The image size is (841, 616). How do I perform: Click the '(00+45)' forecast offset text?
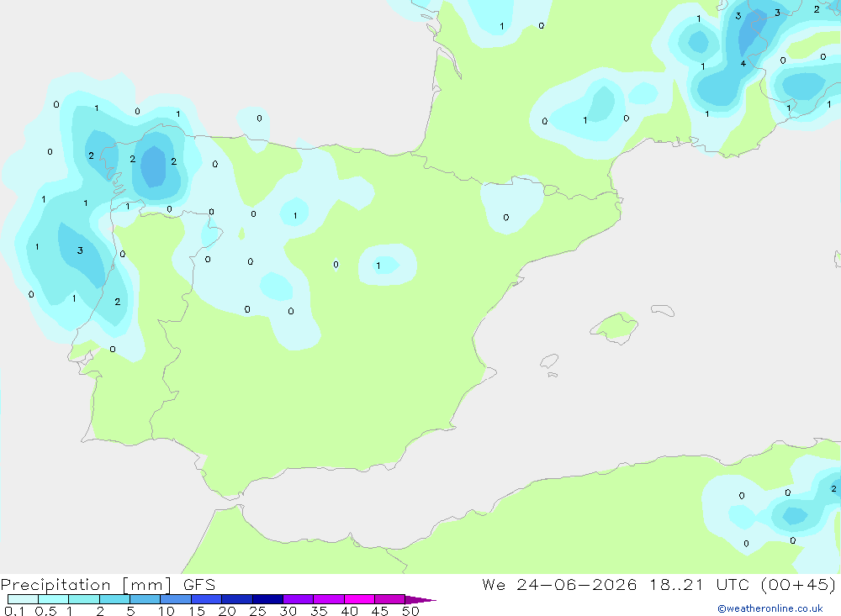[798, 585]
